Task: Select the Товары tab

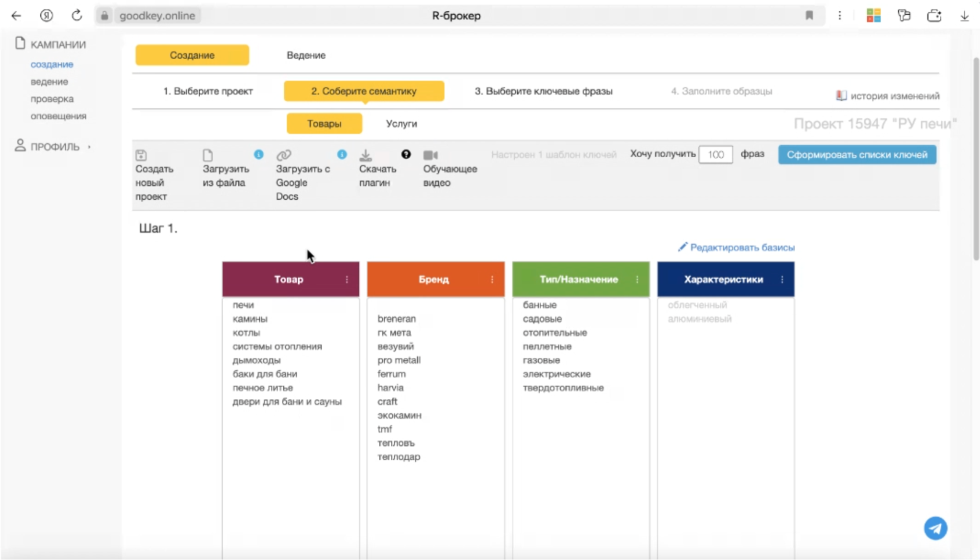Action: 325,123
